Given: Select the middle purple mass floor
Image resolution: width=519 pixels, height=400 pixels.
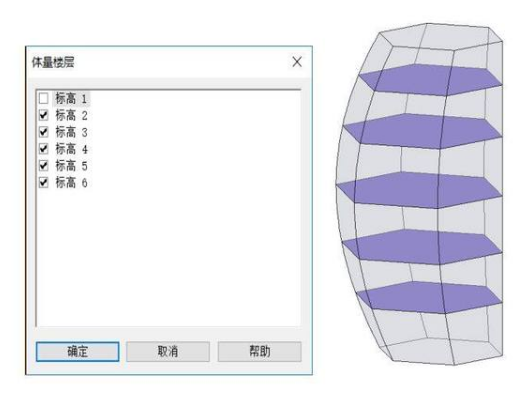Looking at the screenshot, I should pos(420,190).
